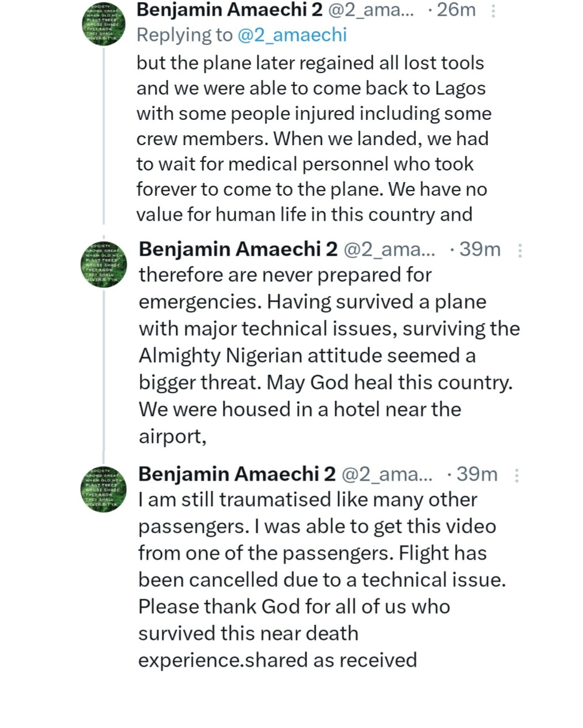
Task: Click the @2_amaechi mention in 'Replying to'
Action: pyautogui.click(x=292, y=35)
